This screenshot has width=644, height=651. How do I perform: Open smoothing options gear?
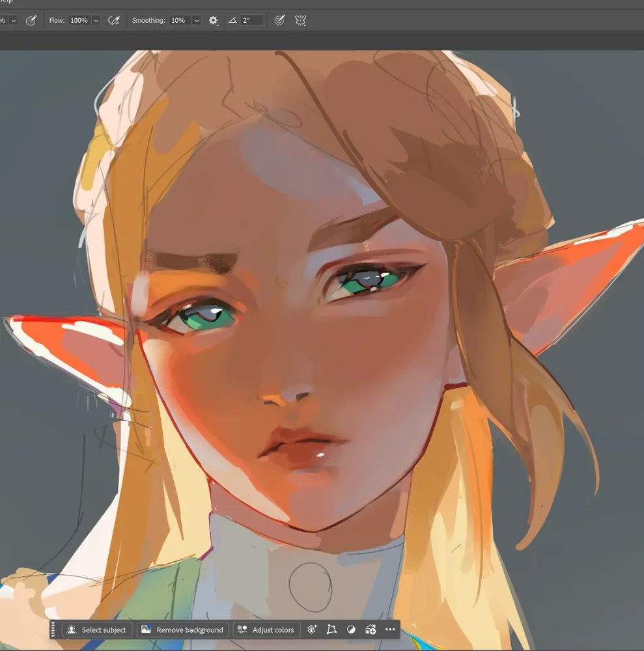point(214,21)
